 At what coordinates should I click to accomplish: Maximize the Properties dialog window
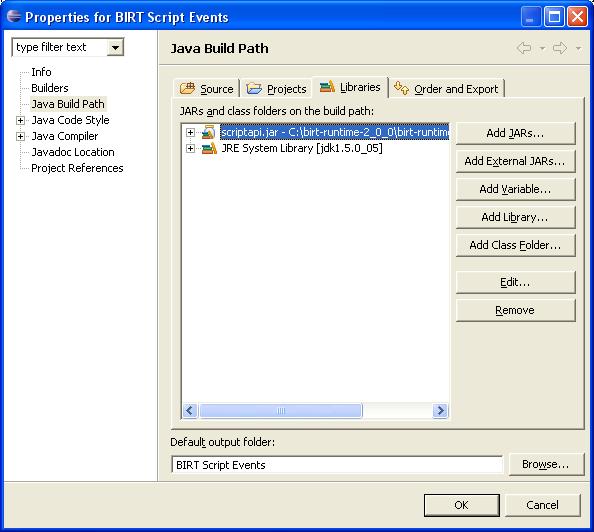click(x=554, y=17)
